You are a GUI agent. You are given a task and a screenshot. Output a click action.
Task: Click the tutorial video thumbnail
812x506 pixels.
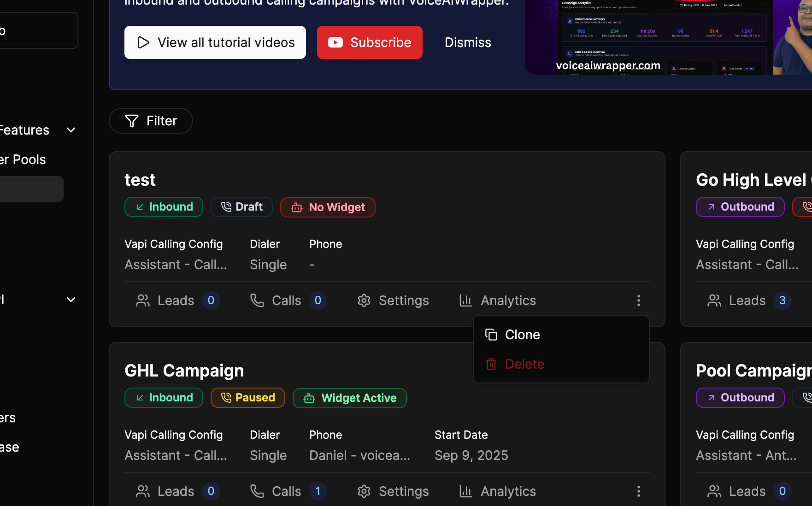(668, 37)
